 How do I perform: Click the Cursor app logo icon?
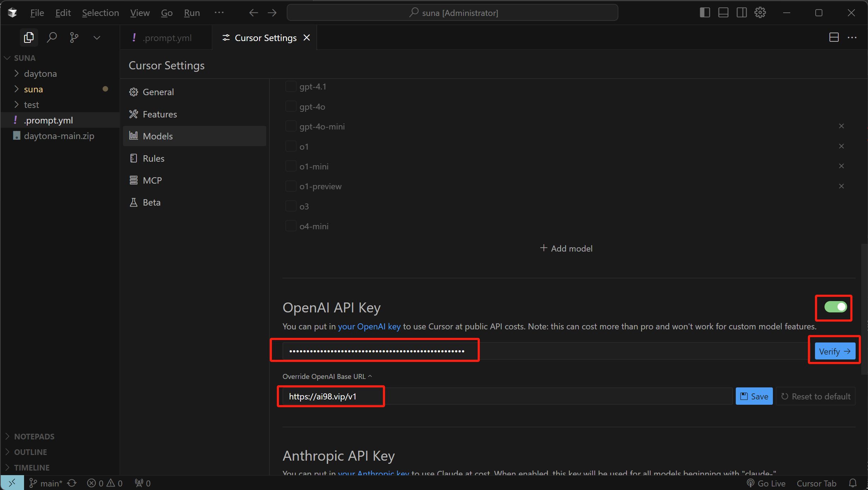click(13, 13)
